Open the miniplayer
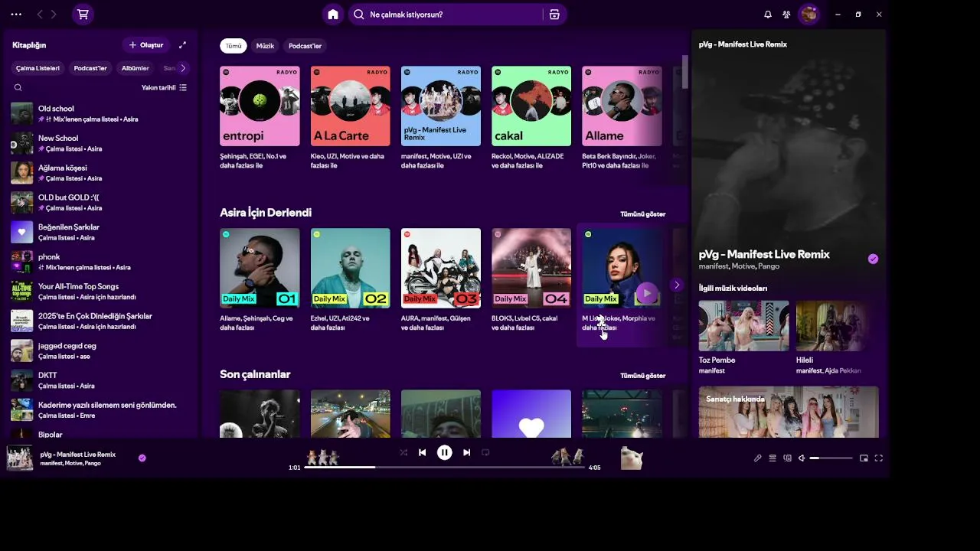980x551 pixels. pyautogui.click(x=864, y=458)
